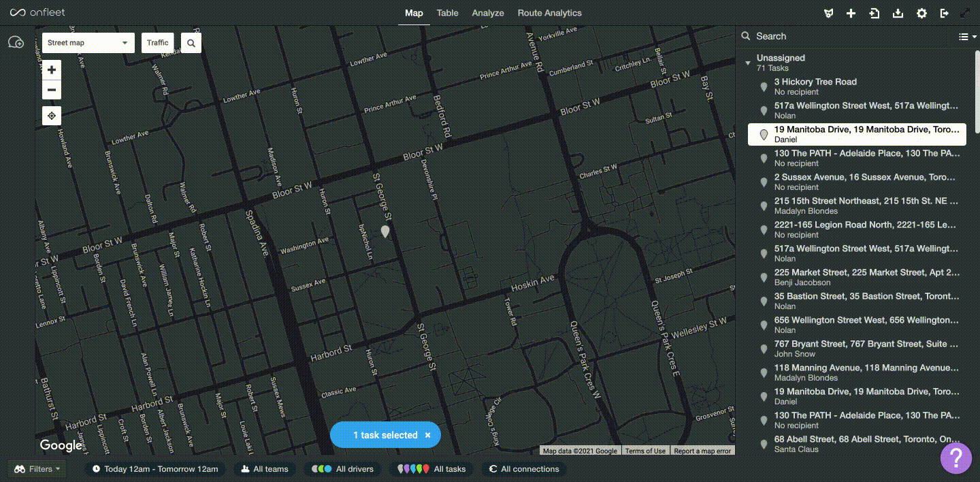
Task: Open settings with the gear icon
Action: 921,14
